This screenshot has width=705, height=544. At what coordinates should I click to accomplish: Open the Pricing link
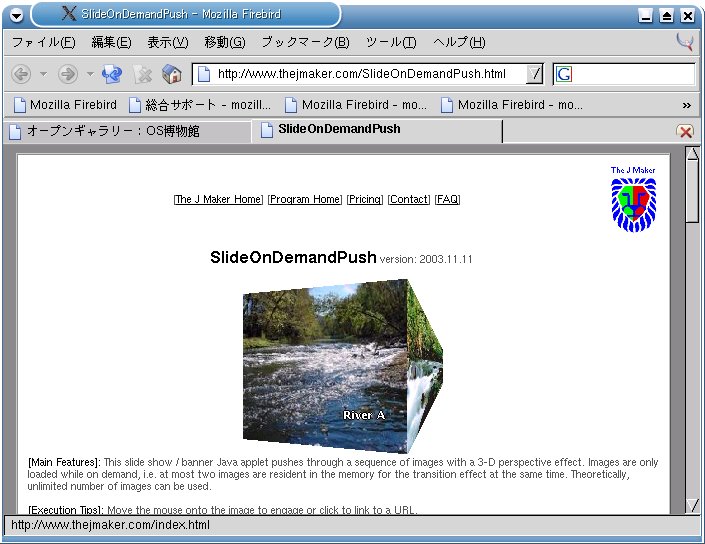[x=365, y=199]
